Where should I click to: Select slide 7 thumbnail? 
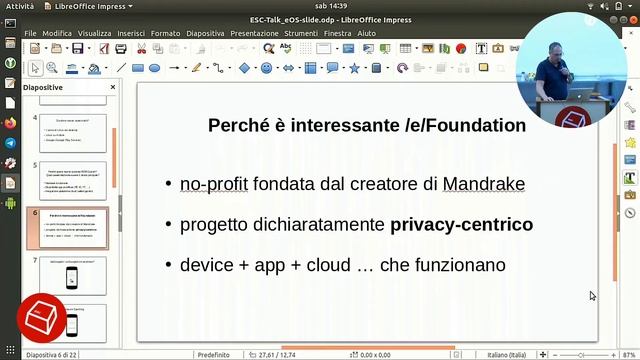tap(73, 276)
